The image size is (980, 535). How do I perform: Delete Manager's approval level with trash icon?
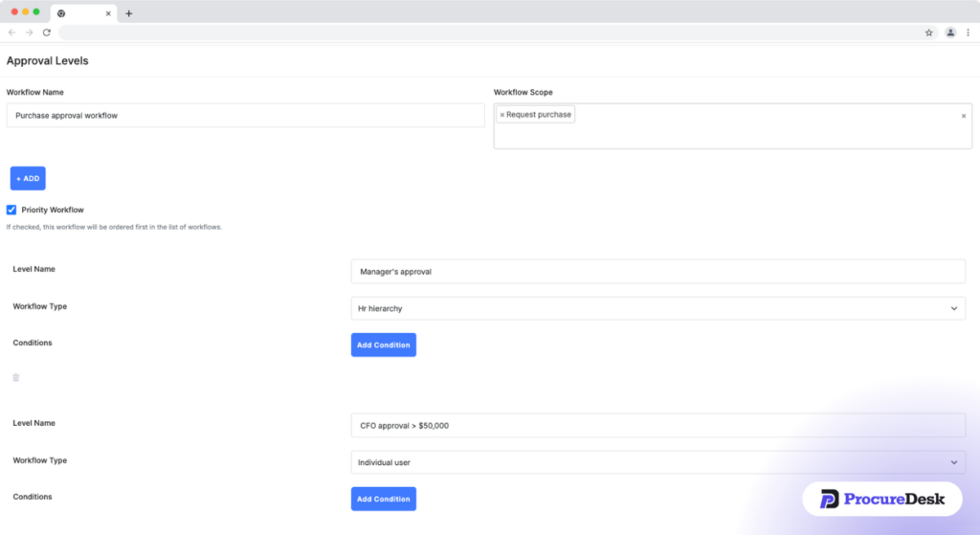click(16, 377)
